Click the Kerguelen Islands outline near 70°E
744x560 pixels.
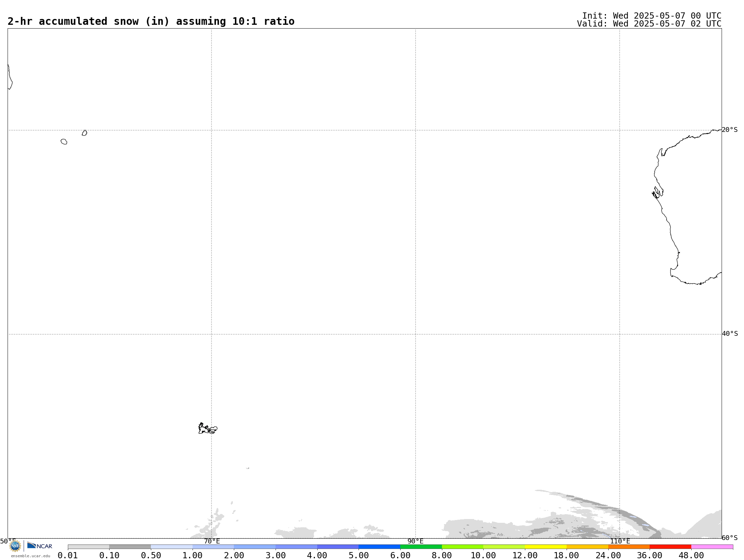click(x=208, y=428)
